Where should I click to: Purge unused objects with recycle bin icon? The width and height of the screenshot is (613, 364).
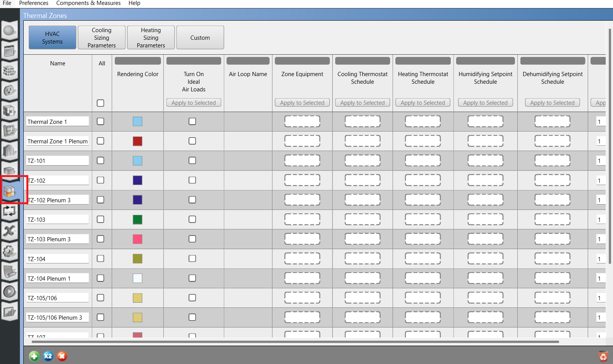point(603,356)
